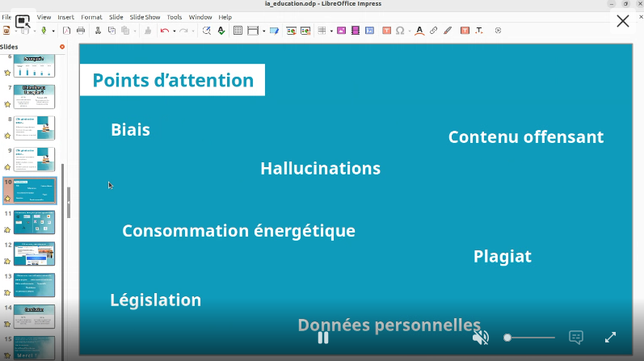Pause the video playback
Screen dimensions: 644x361
323,338
